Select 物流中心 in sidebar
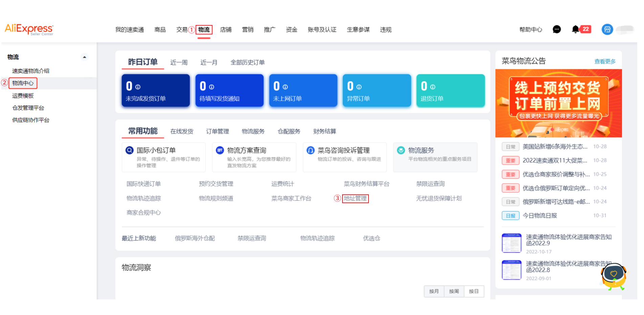 coord(23,83)
